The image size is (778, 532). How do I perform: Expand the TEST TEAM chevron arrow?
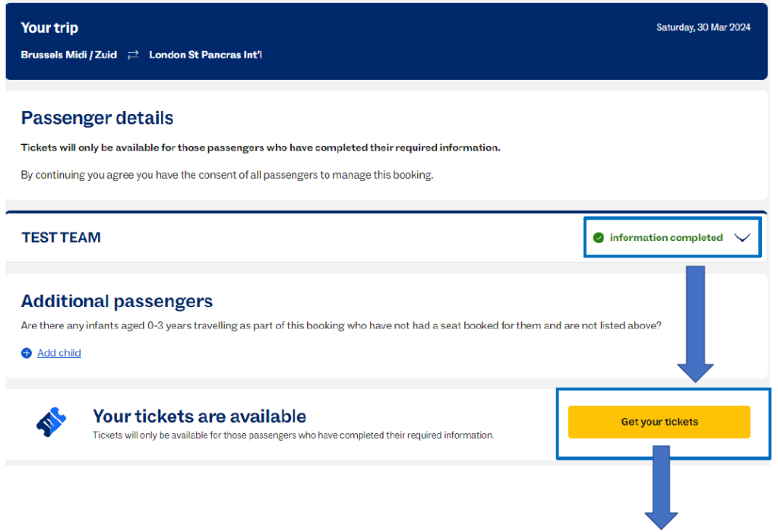click(742, 238)
